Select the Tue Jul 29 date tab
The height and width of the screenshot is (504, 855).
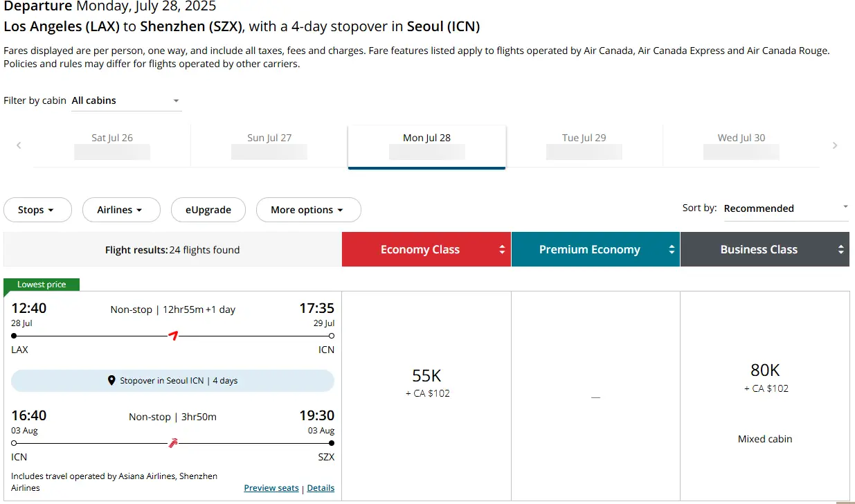[x=584, y=145]
